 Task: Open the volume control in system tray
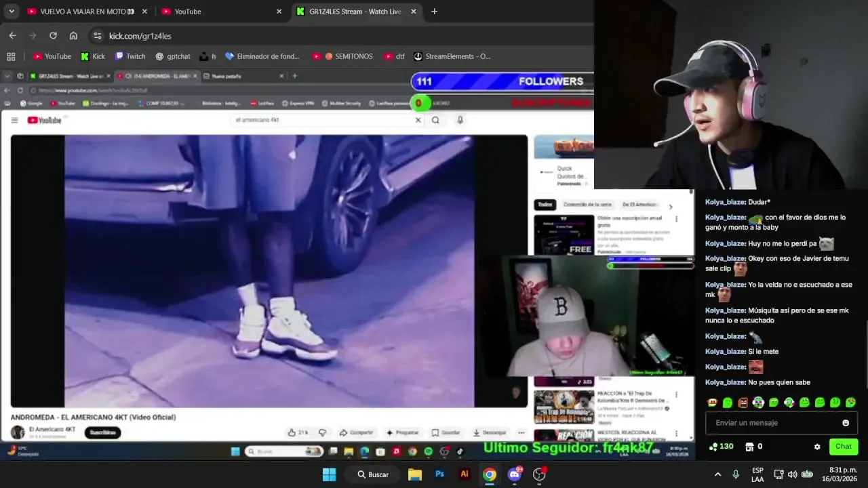click(x=792, y=474)
